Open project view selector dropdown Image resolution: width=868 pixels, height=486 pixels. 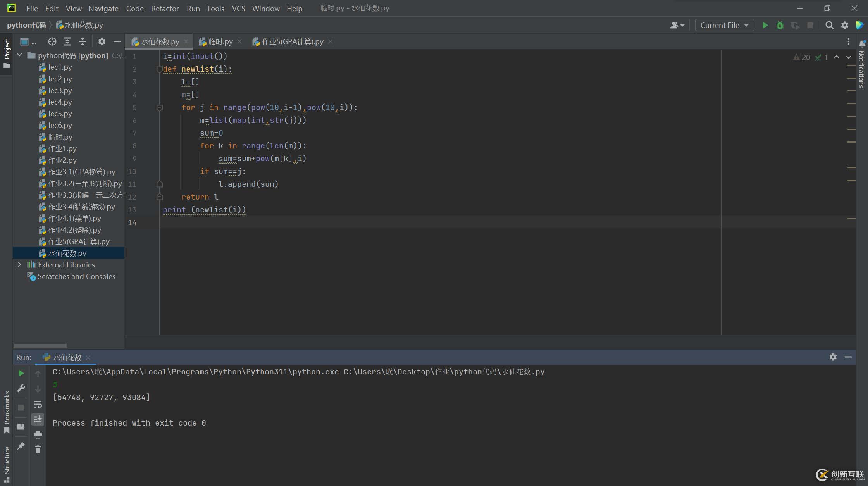pos(28,41)
